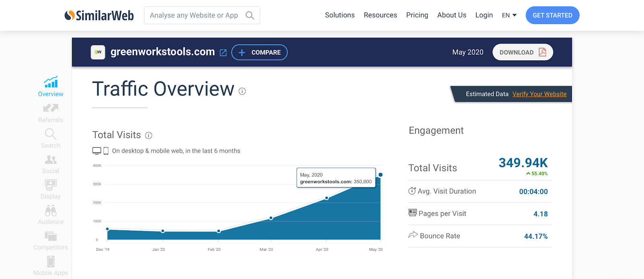
Task: Open Competitors icon in sidebar
Action: point(51,236)
